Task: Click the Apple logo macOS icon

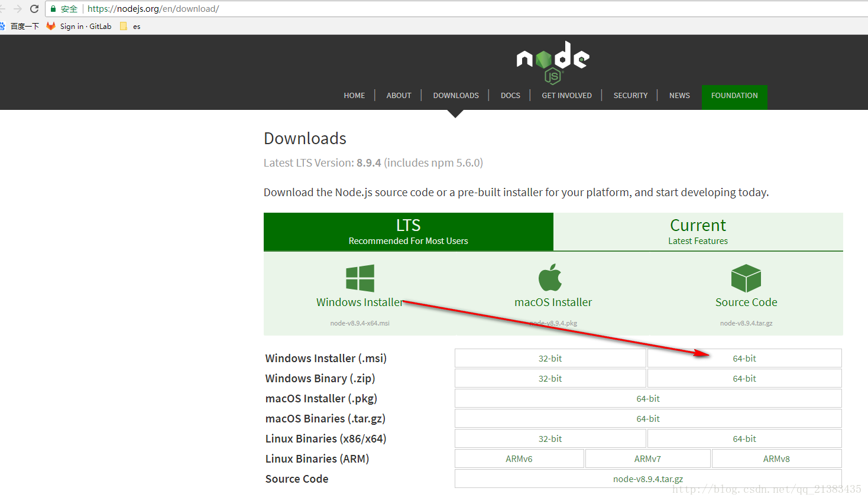Action: pos(550,277)
